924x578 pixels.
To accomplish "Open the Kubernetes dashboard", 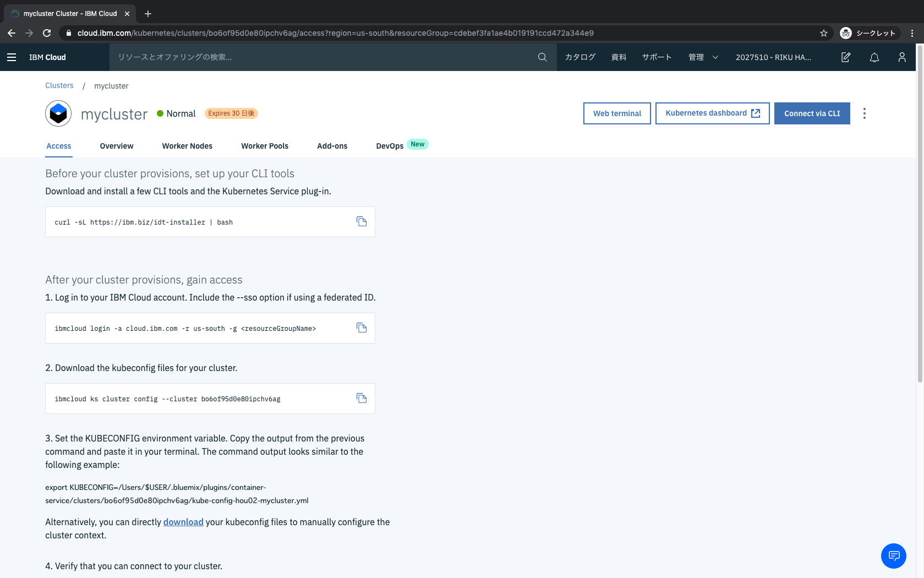I will tap(713, 113).
